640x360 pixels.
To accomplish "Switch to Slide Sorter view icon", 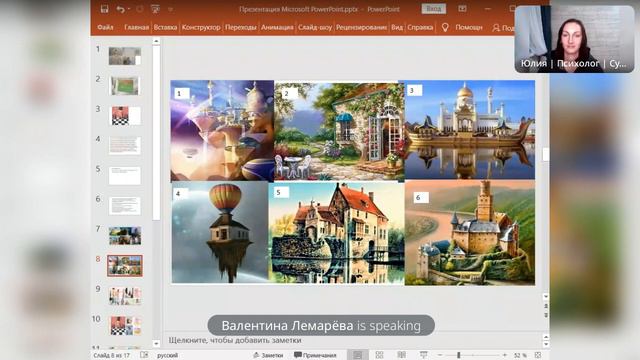I will pos(379,355).
